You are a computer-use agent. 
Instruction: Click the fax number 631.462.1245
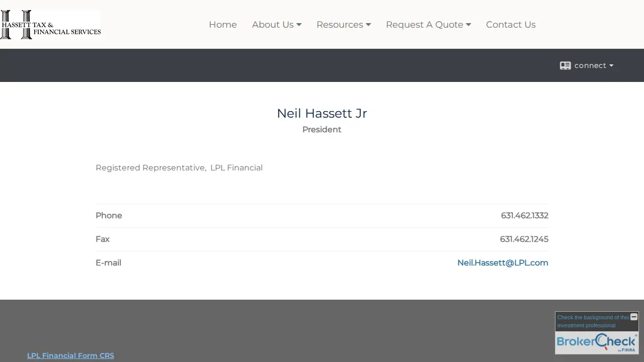click(x=524, y=239)
